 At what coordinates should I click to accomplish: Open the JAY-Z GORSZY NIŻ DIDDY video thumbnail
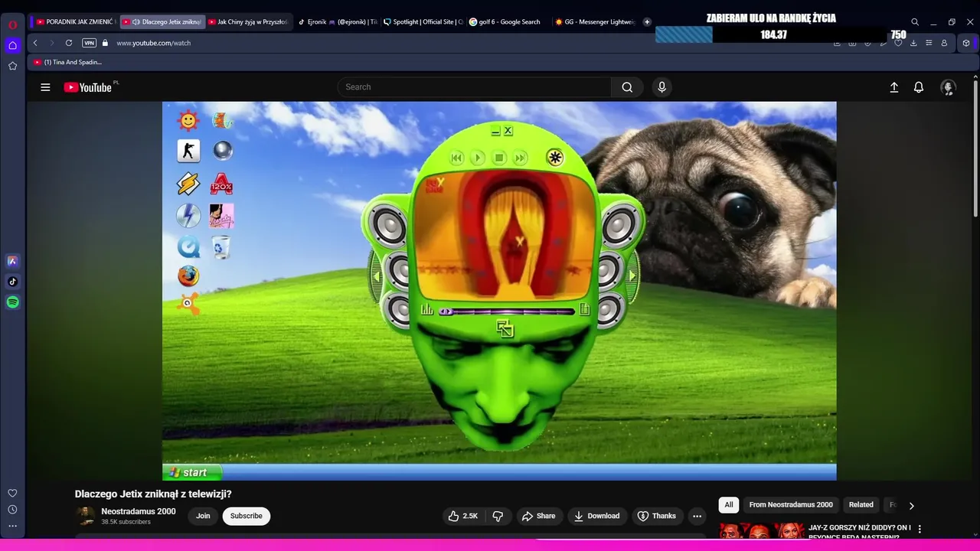coord(762,531)
